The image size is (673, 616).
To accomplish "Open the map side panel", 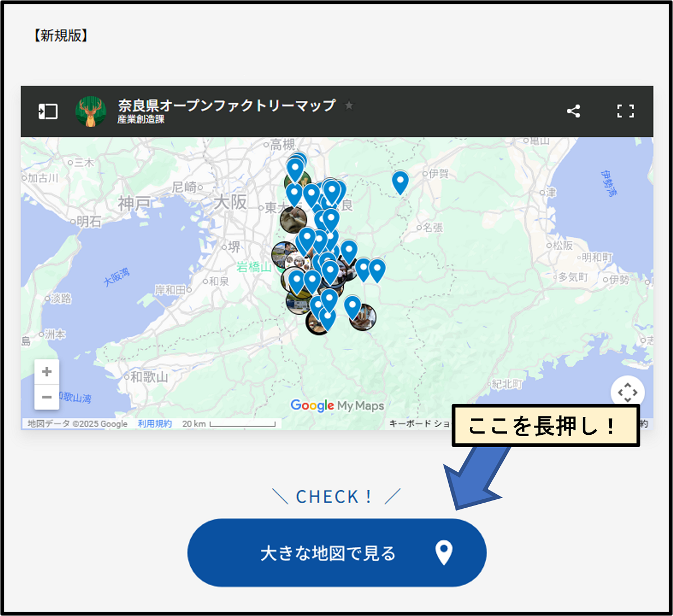I will tap(48, 111).
